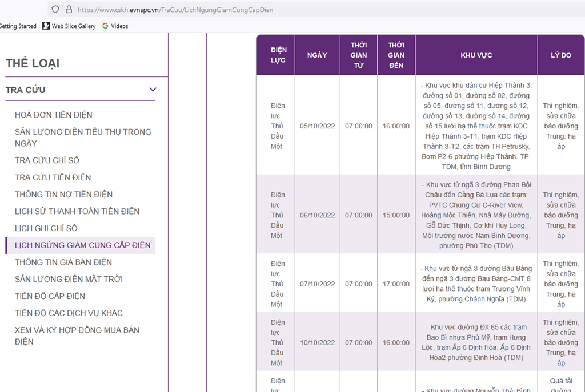Click the THỂ LOẠI sidebar heading
585x392 pixels.
pyautogui.click(x=33, y=63)
